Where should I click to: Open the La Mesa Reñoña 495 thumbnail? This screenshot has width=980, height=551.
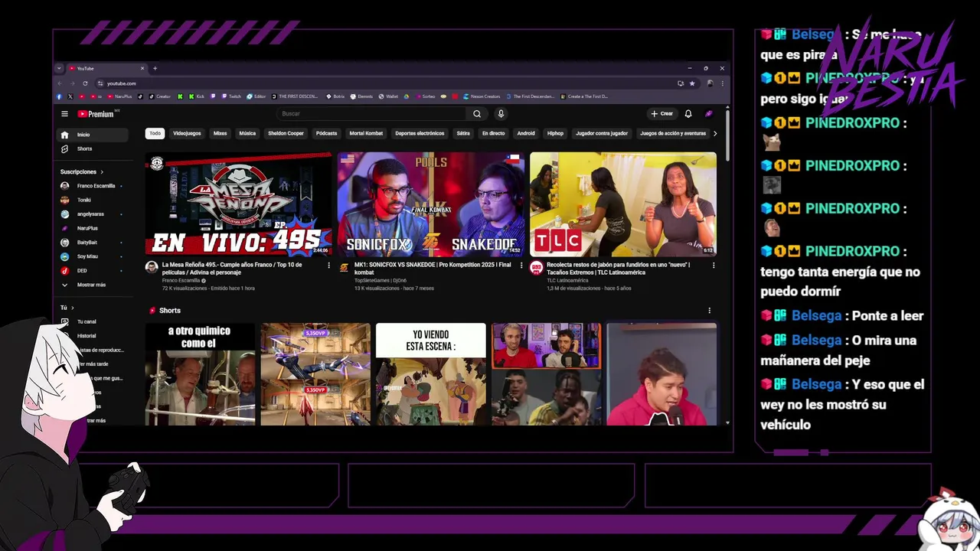[x=238, y=204]
